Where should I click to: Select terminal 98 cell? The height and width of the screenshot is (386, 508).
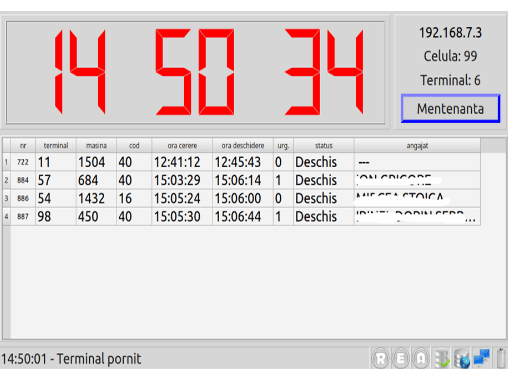pos(56,217)
